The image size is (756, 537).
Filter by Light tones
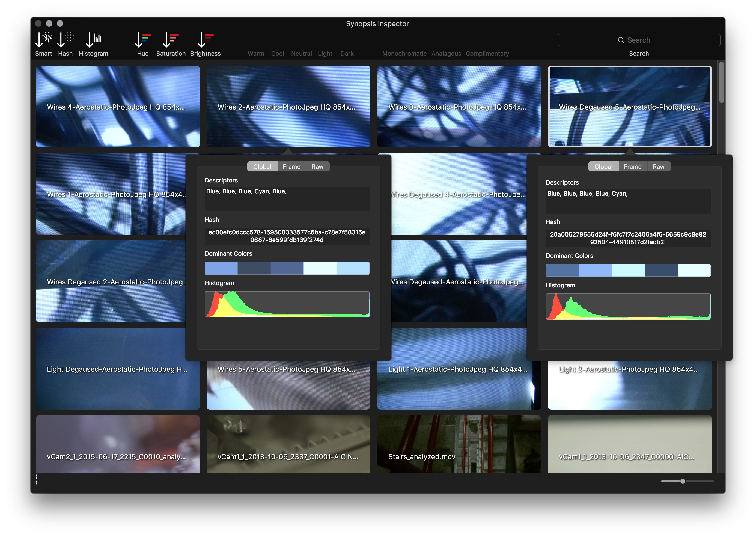click(325, 54)
